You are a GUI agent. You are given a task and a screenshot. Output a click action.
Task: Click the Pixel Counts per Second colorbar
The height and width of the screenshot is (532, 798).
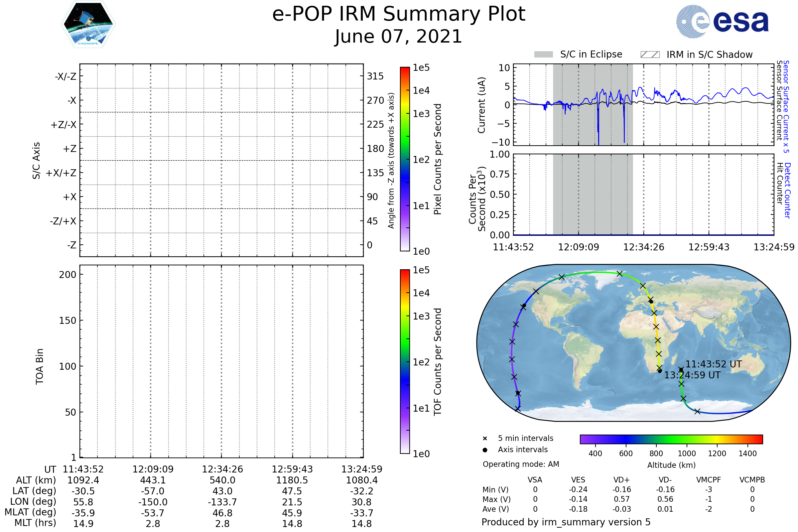coord(405,159)
